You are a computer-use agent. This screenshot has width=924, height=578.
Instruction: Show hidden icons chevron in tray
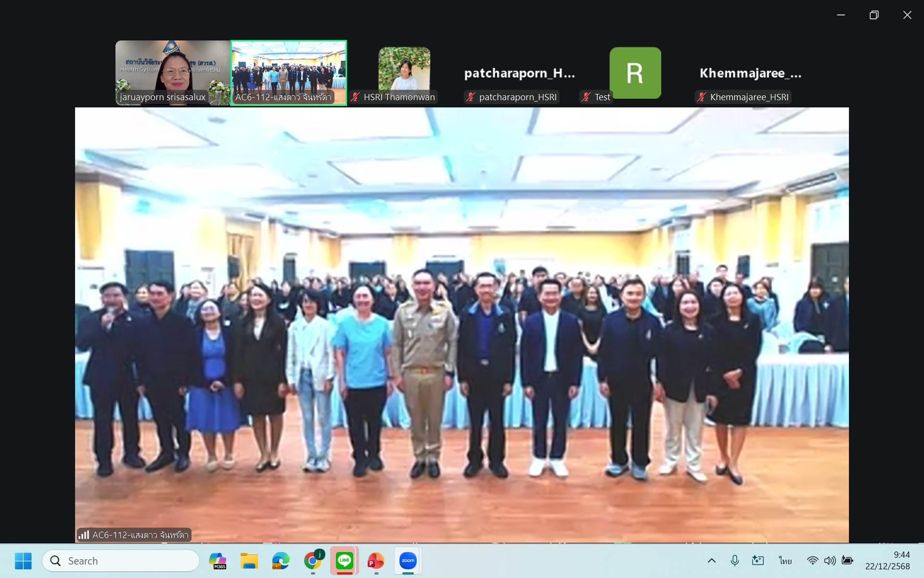click(711, 561)
